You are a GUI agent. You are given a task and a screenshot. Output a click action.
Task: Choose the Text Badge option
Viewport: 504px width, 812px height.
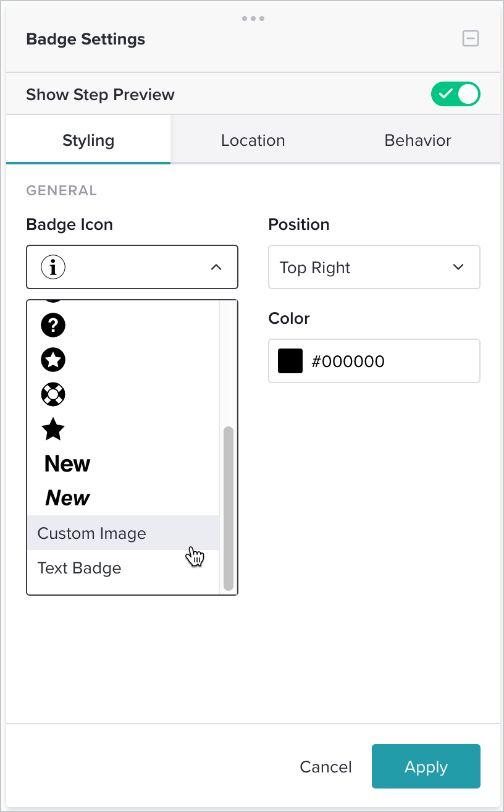80,568
